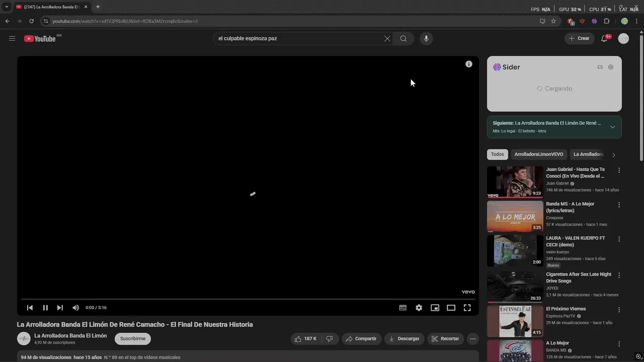Viewport: 644px width, 362px height.
Task: Open El Próximo Viernes video title
Action: 566,309
